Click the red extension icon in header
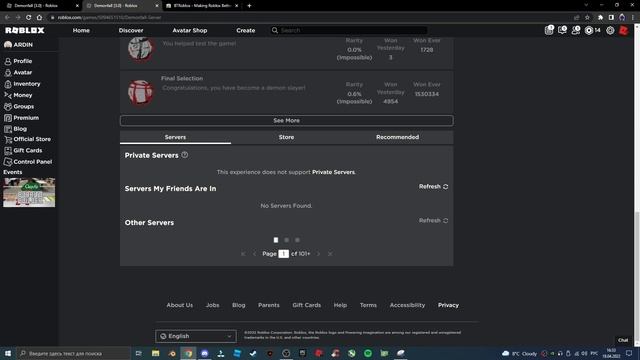The height and width of the screenshot is (360, 640). tap(624, 31)
